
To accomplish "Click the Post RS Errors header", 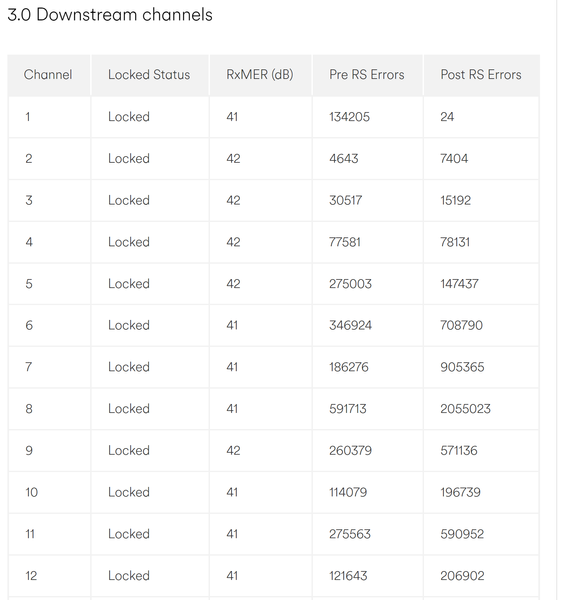I will (x=481, y=75).
